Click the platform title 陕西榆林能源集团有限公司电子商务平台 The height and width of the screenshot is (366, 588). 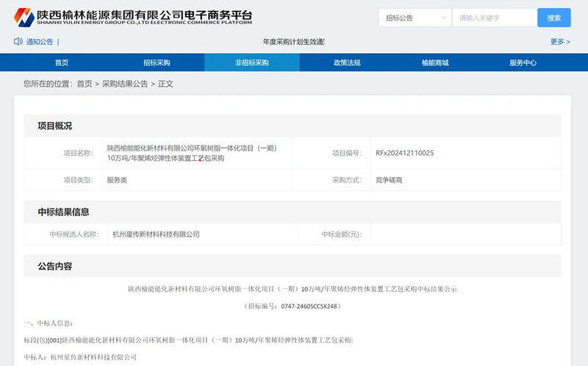click(144, 15)
